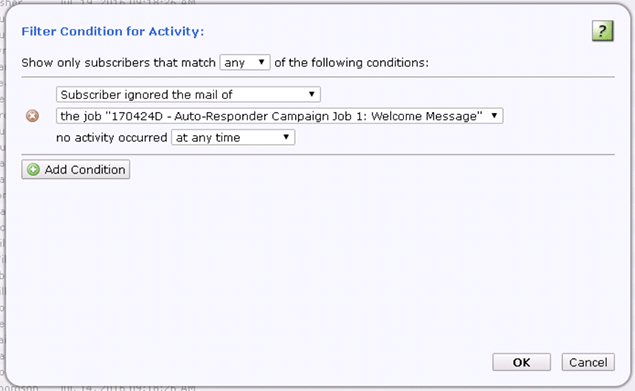The image size is (635, 391).
Task: Click the arrow on the Welcome Message job dropdown
Action: [x=494, y=115]
